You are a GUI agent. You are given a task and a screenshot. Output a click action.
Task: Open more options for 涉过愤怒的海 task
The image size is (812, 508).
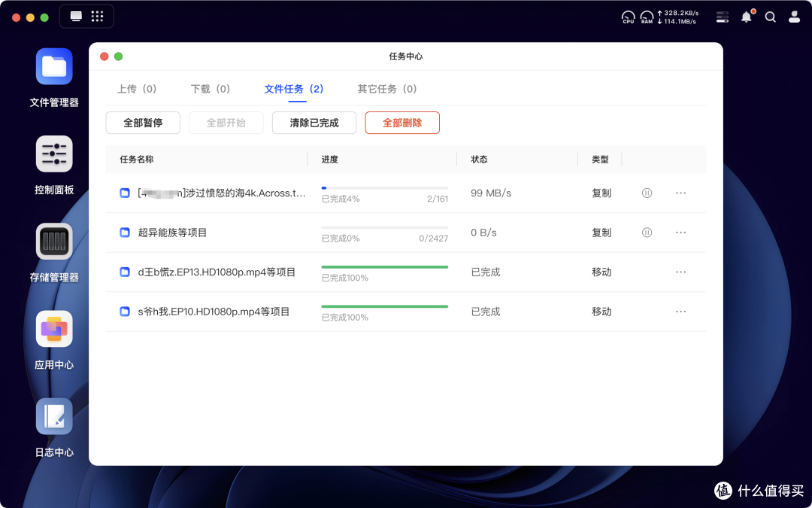pos(681,193)
